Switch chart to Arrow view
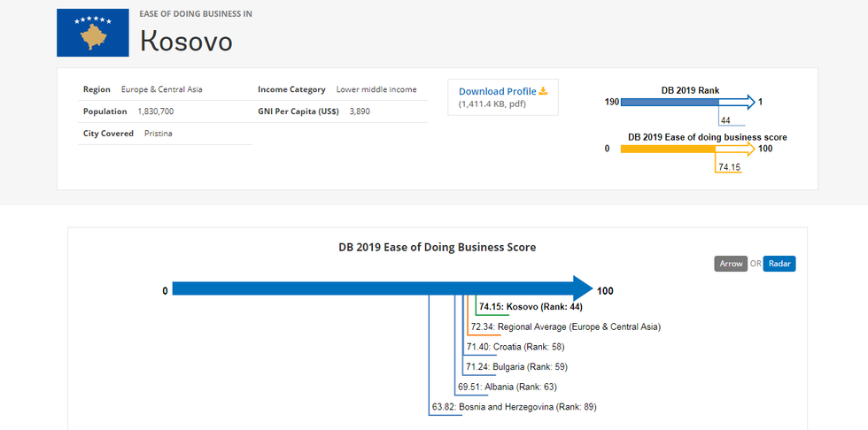This screenshot has height=430, width=868. point(731,264)
